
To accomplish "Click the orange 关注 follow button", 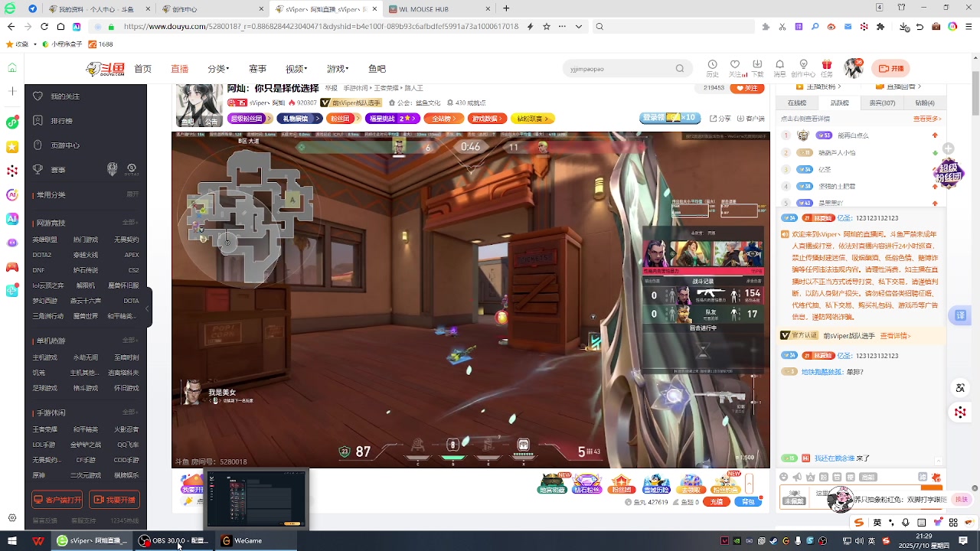I will (x=746, y=88).
